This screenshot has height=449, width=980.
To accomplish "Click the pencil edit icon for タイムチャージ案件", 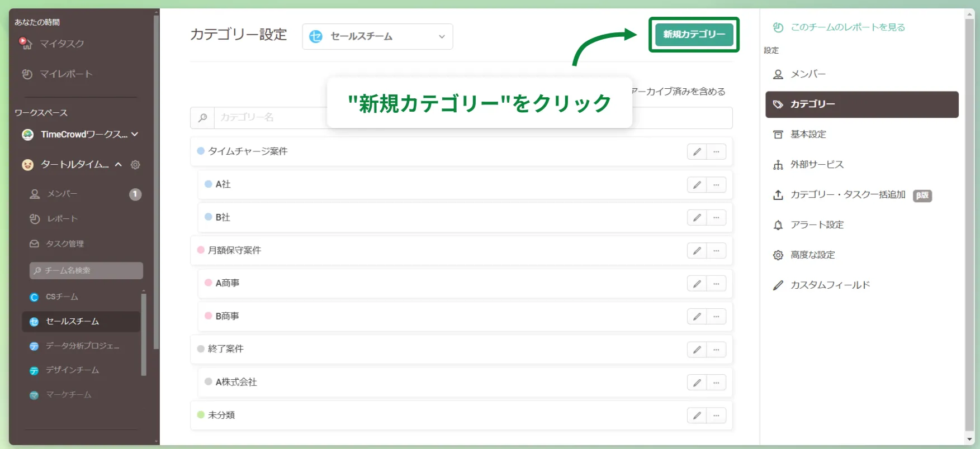I will click(697, 152).
